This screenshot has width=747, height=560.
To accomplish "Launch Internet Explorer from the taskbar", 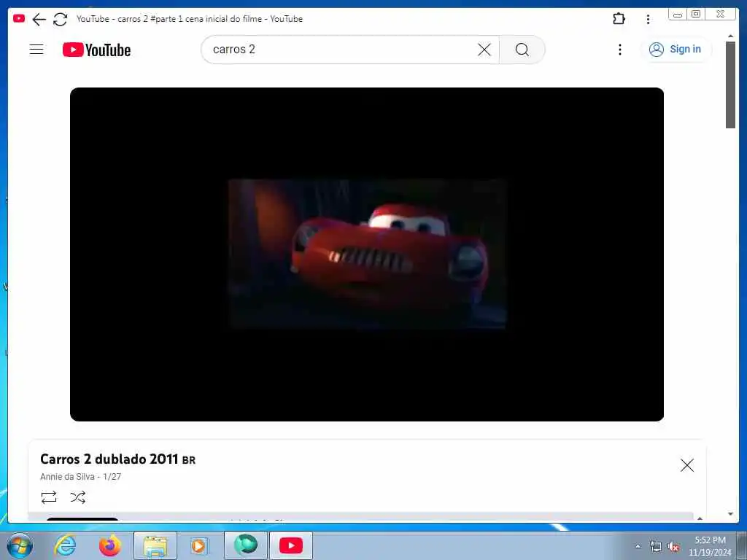I will (65, 545).
